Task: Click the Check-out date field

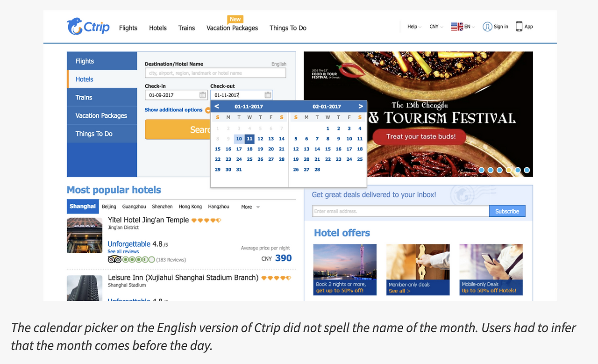Action: pyautogui.click(x=241, y=95)
